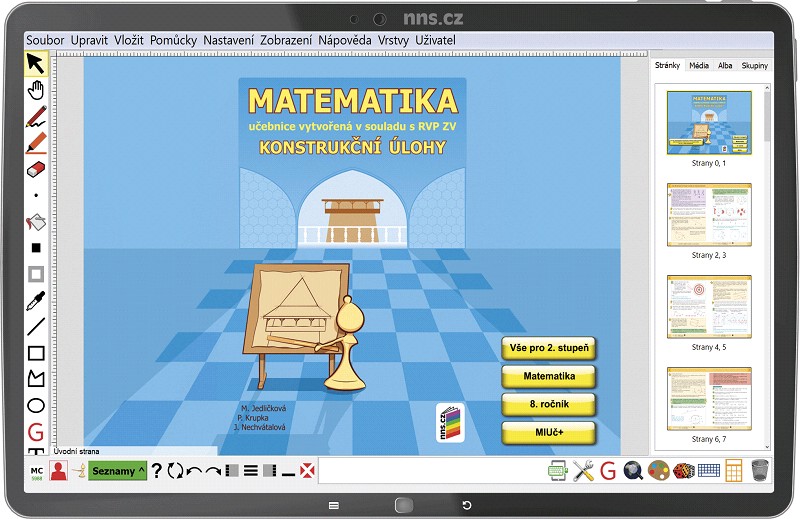This screenshot has width=800, height=519.
Task: Select the eyedropper tool
Action: pyautogui.click(x=36, y=301)
